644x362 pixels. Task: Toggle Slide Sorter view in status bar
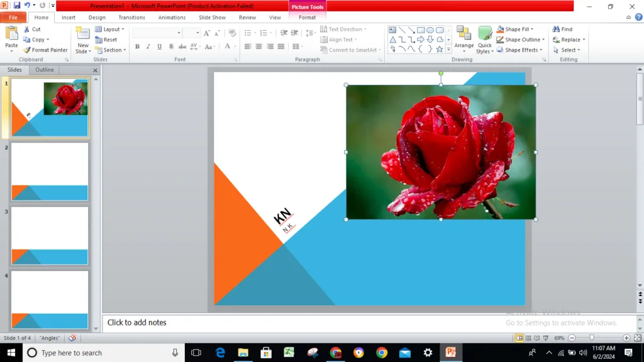(x=528, y=338)
